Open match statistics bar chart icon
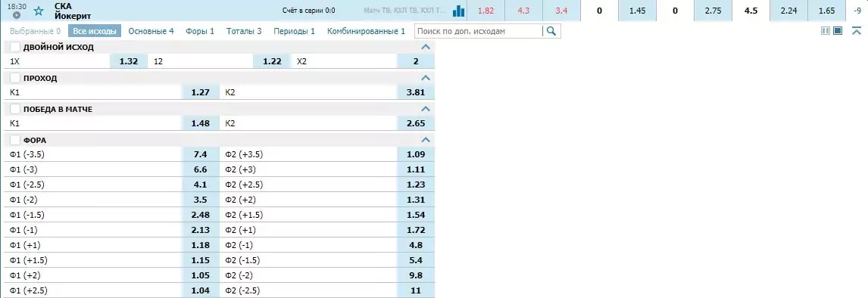Image resolution: width=868 pixels, height=298 pixels. tap(458, 11)
